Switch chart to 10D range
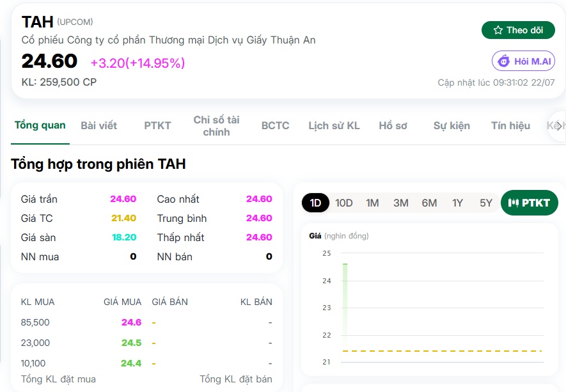Viewport: 566px width, 392px height. 343,203
